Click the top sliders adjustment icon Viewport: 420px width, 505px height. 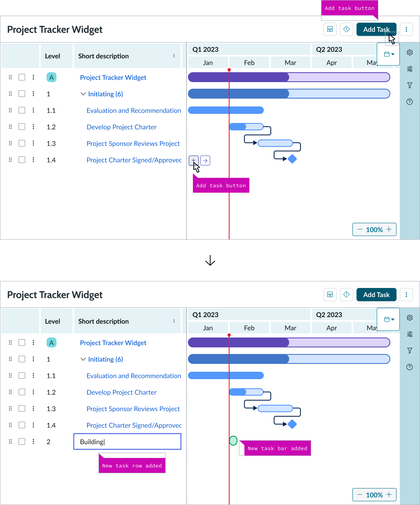(410, 69)
